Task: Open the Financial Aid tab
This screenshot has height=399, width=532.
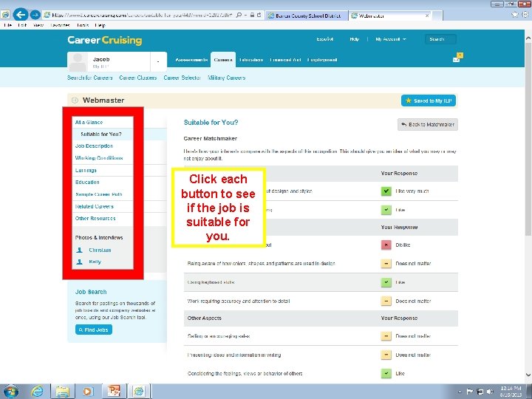Action: pyautogui.click(x=285, y=60)
